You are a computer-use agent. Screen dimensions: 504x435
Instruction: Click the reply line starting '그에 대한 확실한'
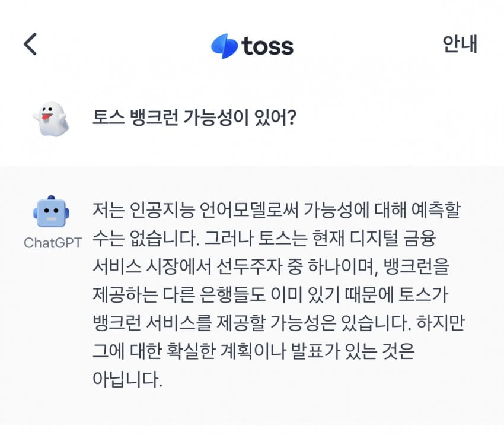point(252,351)
